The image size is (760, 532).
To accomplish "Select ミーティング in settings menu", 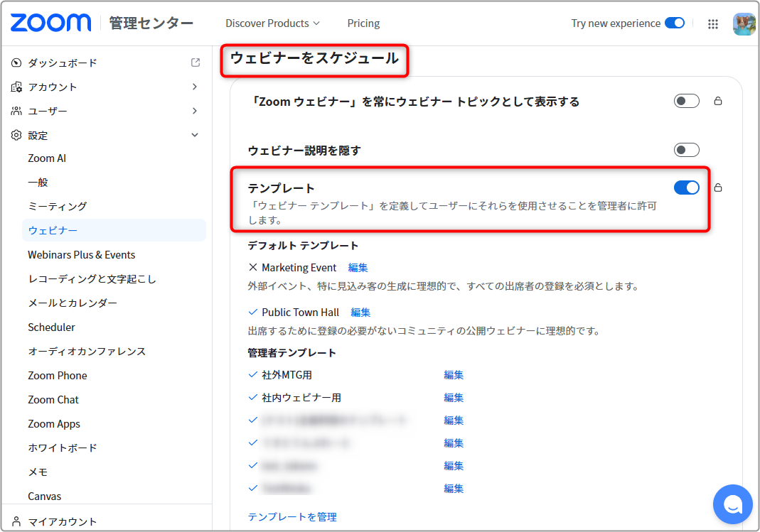I will click(x=57, y=206).
